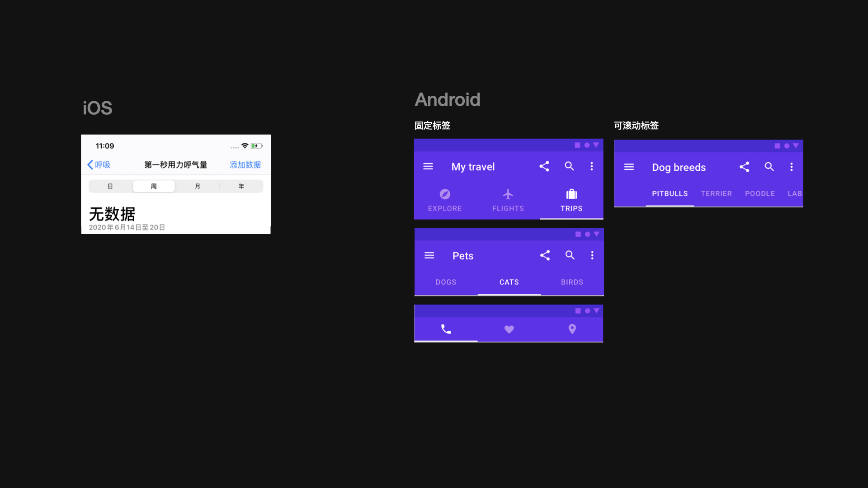868x488 pixels.
Task: Click the Search icon in My travel app
Action: click(x=569, y=166)
